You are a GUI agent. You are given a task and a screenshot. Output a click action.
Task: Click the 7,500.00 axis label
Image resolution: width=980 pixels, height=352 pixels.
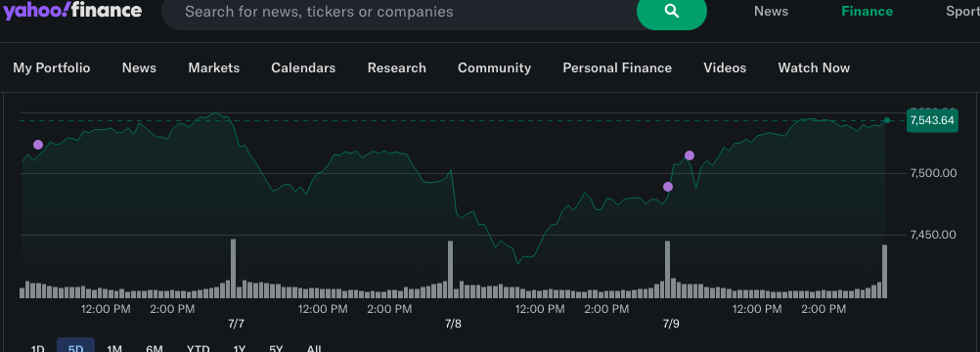pos(933,172)
